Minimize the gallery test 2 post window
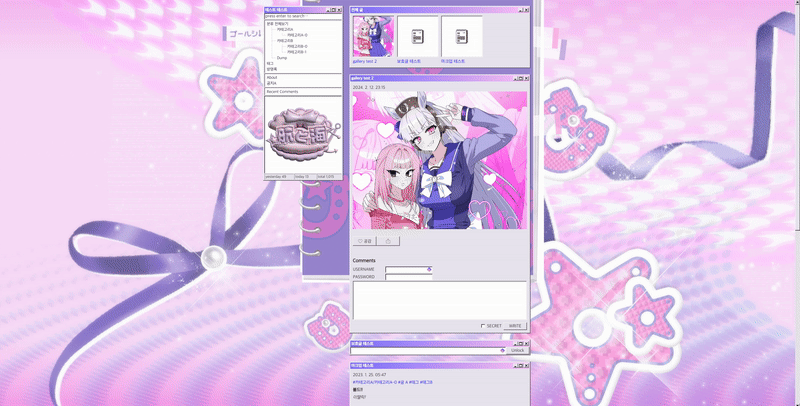 (515, 79)
